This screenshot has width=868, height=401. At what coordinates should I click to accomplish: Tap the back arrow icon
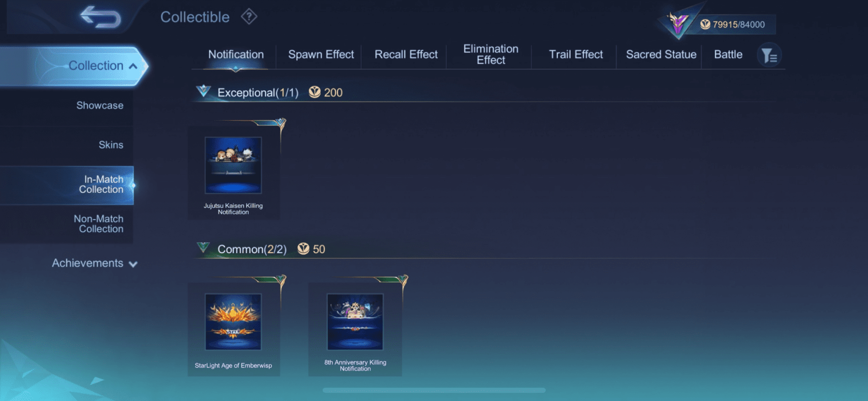[x=100, y=17]
